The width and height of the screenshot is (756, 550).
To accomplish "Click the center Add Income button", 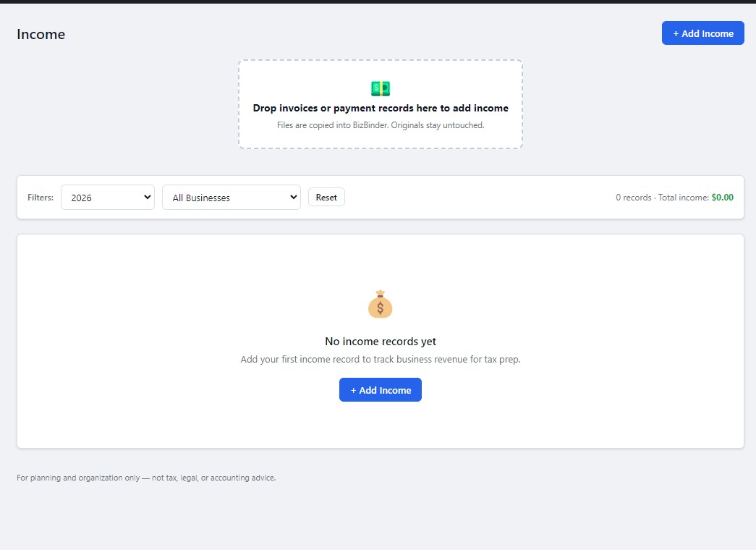I will pyautogui.click(x=381, y=390).
